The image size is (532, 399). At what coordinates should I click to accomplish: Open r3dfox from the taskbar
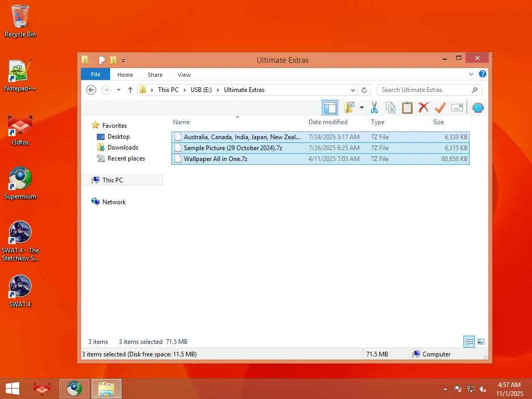[x=42, y=389]
